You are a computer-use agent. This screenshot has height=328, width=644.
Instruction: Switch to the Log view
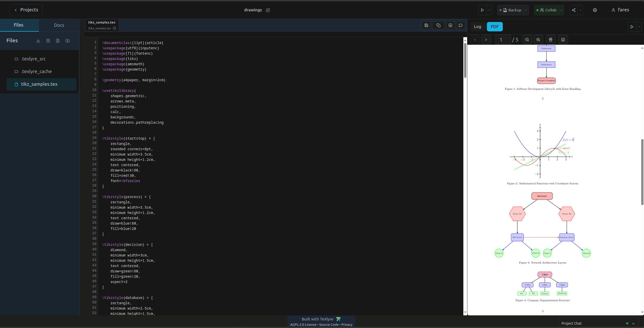[477, 27]
